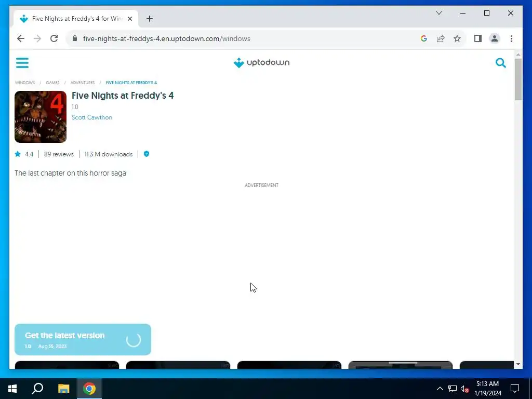532x399 pixels.
Task: Click the muted volume icon in tray
Action: [465, 389]
